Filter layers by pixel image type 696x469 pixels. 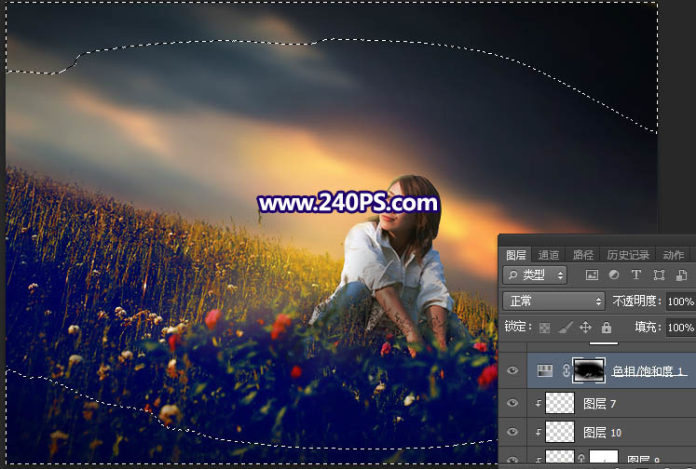[592, 275]
